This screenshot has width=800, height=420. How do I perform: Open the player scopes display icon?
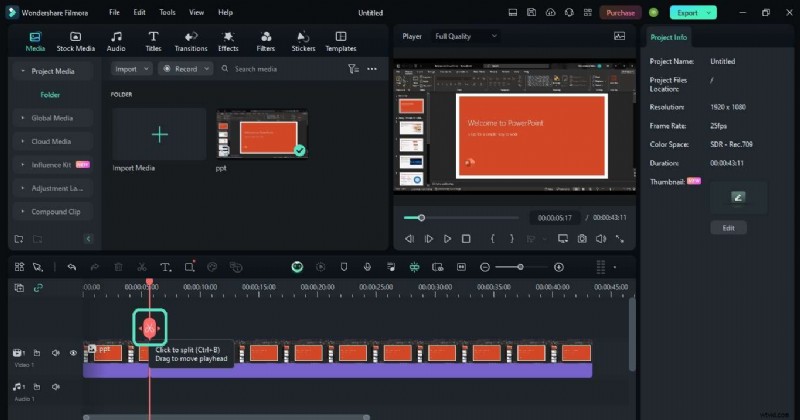[619, 36]
